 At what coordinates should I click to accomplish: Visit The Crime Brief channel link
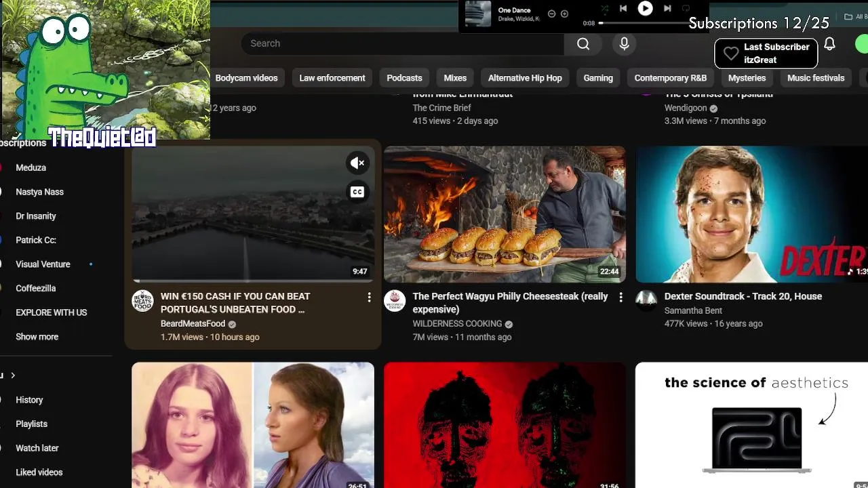441,108
